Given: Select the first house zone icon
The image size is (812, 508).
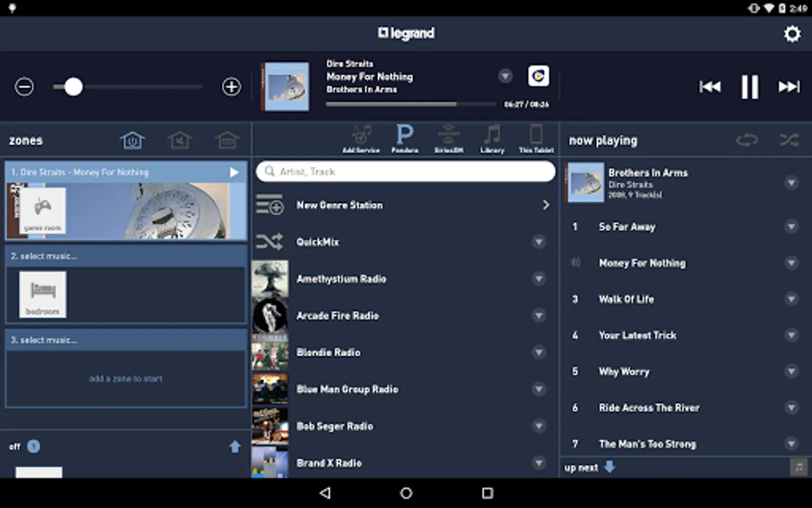Looking at the screenshot, I should 133,139.
